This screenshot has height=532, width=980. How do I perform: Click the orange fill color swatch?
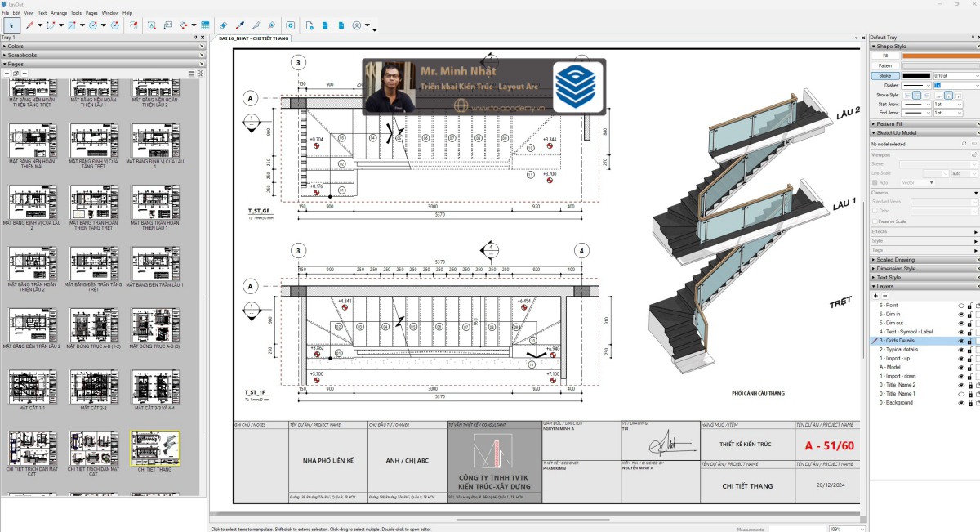940,56
